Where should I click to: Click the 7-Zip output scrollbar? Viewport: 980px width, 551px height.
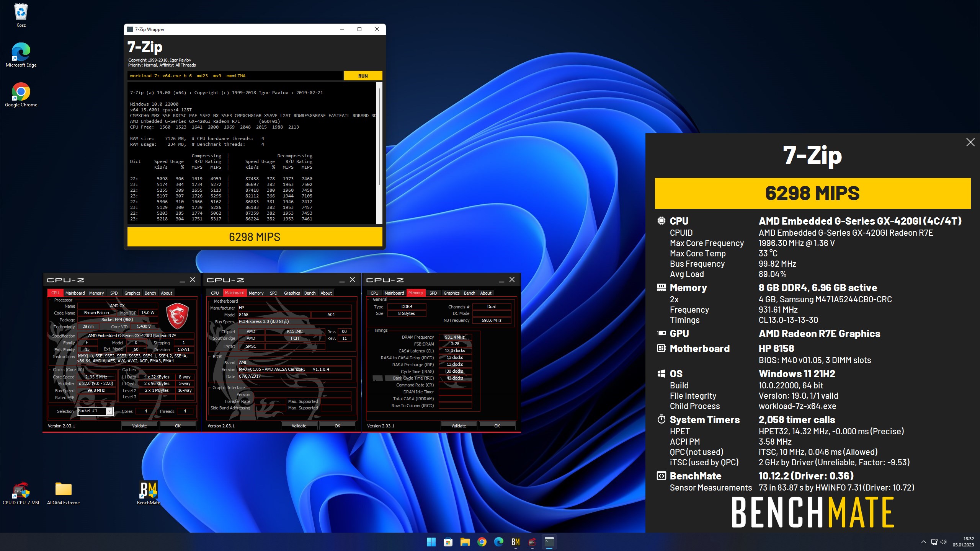click(379, 153)
